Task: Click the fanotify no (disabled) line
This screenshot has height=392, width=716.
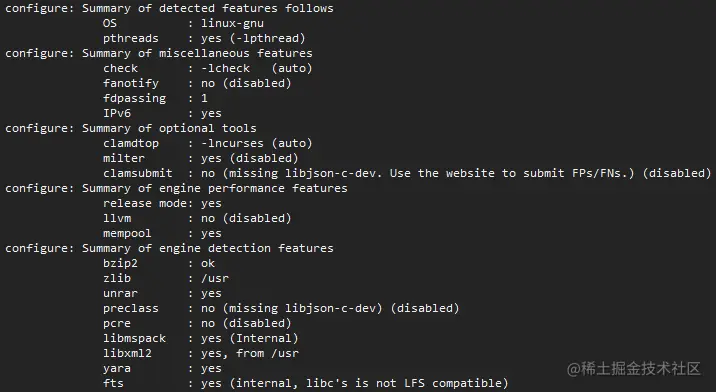Action: (197, 83)
